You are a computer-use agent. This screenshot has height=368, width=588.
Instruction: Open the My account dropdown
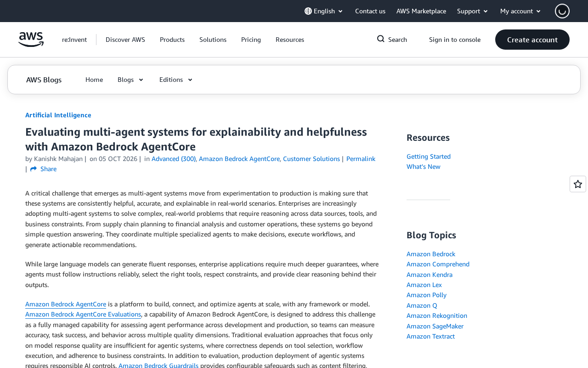pos(520,11)
